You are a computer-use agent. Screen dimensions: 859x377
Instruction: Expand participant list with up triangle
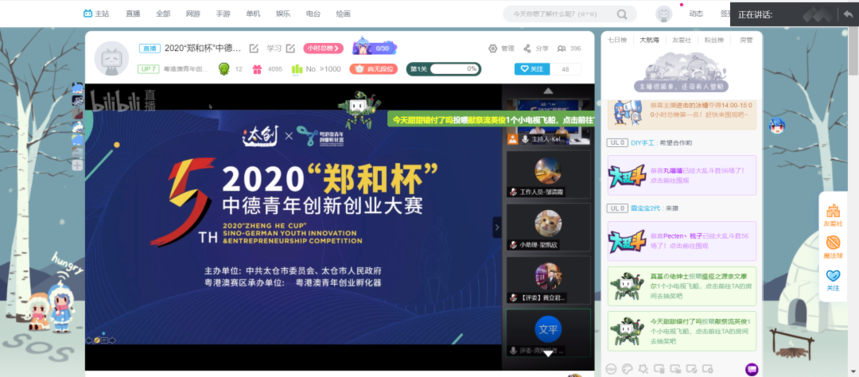point(548,90)
